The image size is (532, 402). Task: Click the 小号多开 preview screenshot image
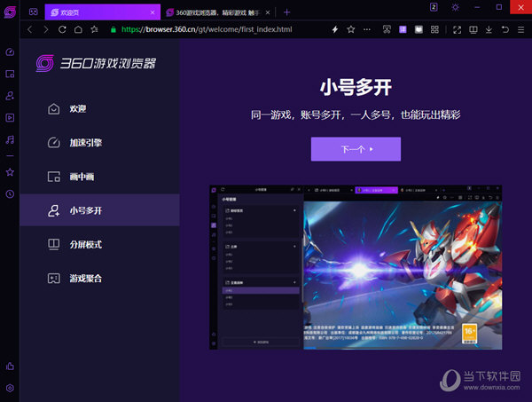356,267
